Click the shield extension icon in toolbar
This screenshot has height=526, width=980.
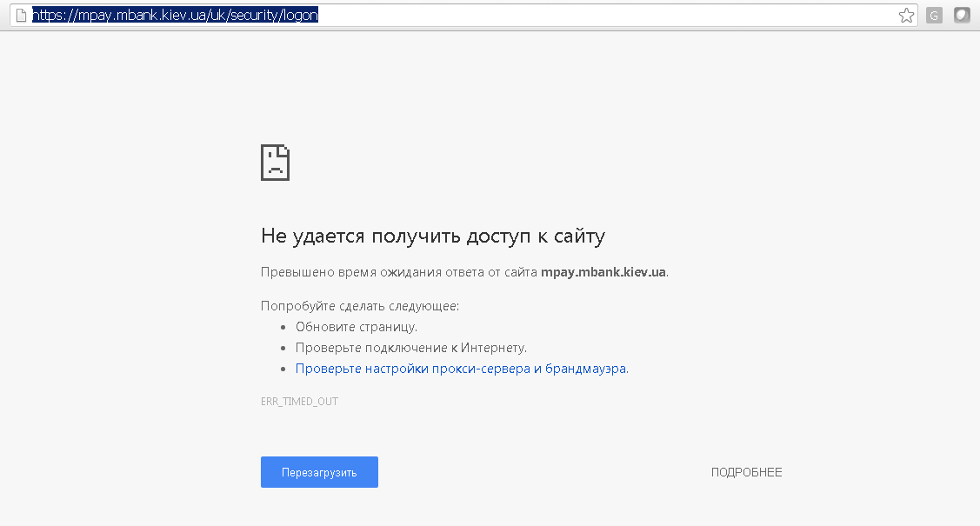(961, 15)
